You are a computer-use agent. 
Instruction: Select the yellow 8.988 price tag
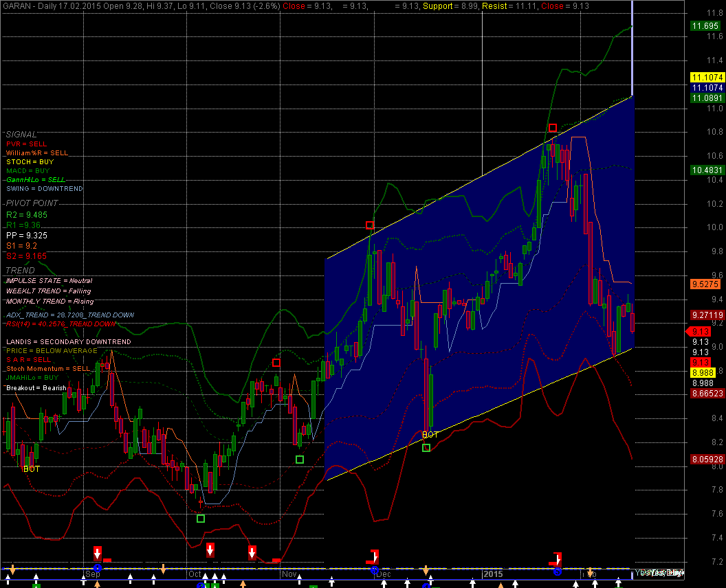click(x=703, y=372)
